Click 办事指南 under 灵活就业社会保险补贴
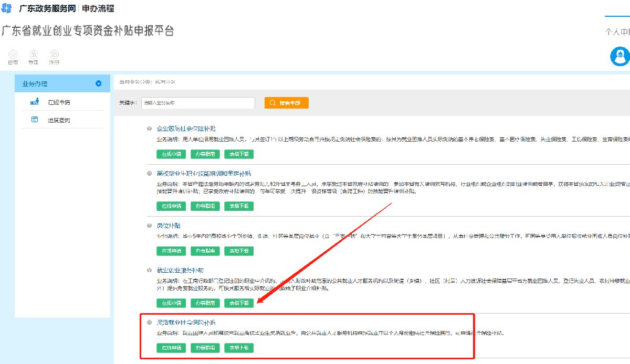This screenshot has height=364, width=630. [x=205, y=348]
